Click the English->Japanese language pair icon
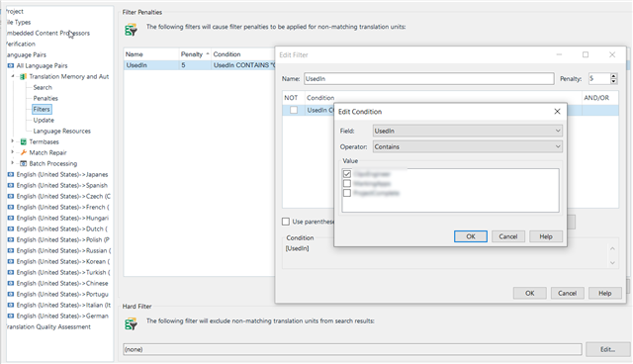The height and width of the screenshot is (364, 633). 11,174
